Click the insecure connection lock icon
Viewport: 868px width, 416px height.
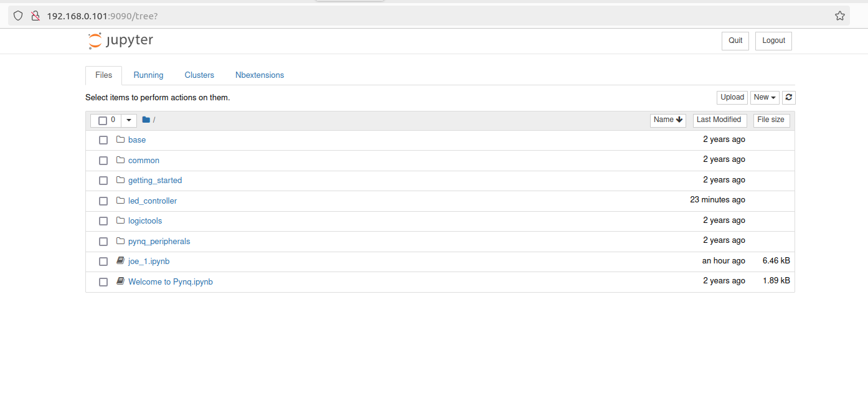(35, 16)
